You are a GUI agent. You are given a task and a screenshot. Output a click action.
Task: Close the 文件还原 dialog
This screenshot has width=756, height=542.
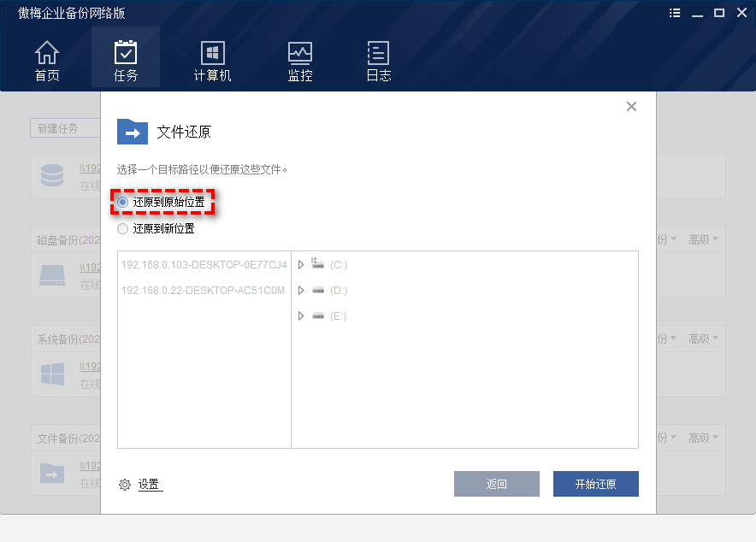pos(631,107)
